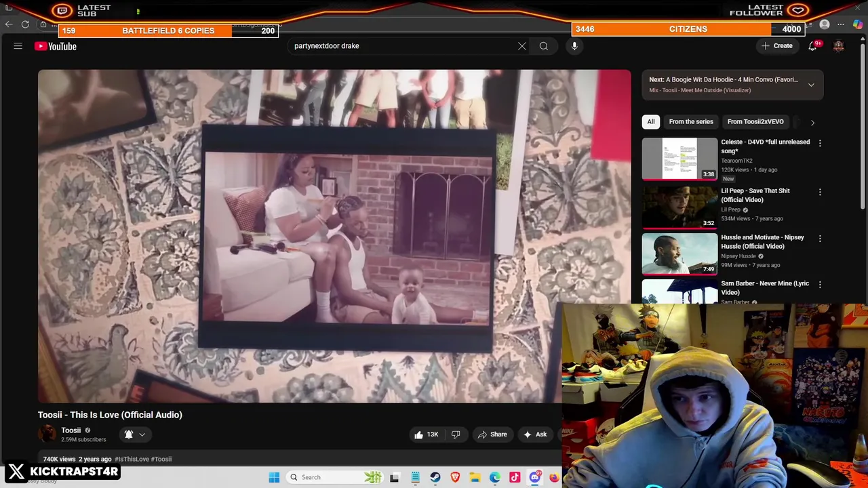The width and height of the screenshot is (868, 488).
Task: Open Lil Peep - Save That Shit title
Action: [755, 195]
